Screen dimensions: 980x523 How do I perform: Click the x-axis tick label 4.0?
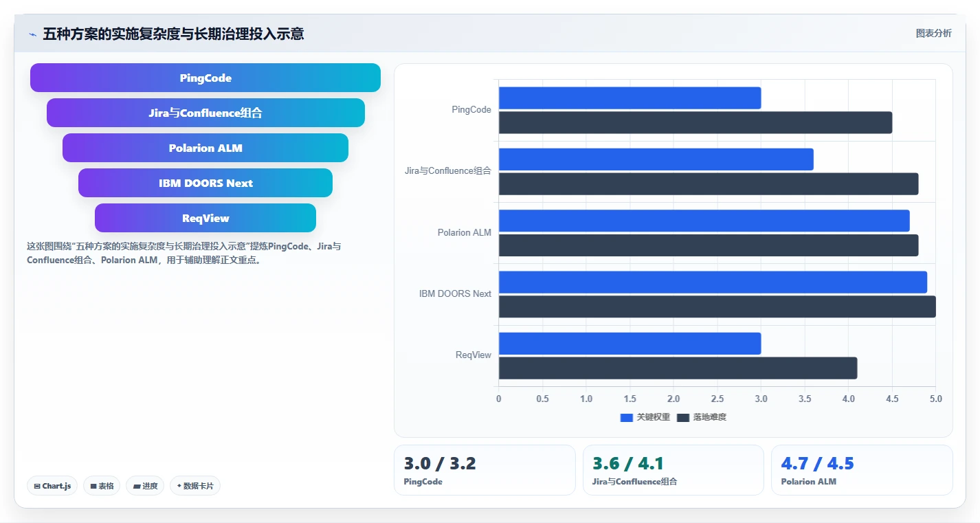click(x=848, y=399)
